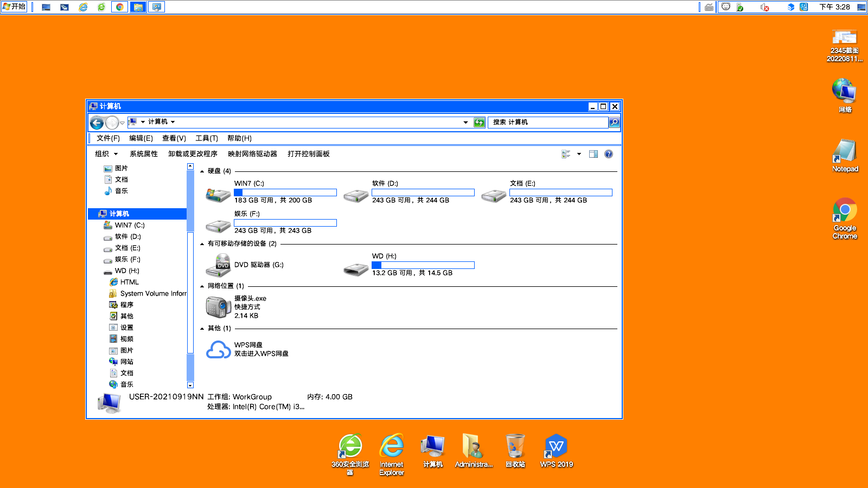Open the WIN7 (C:) drive icon

pos(218,195)
